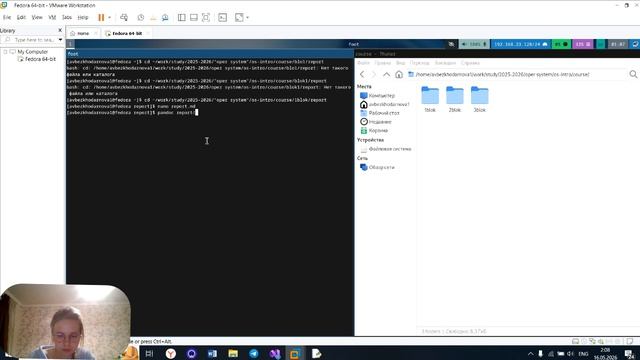Switch to the Home tab
The image size is (640, 360).
click(83, 33)
